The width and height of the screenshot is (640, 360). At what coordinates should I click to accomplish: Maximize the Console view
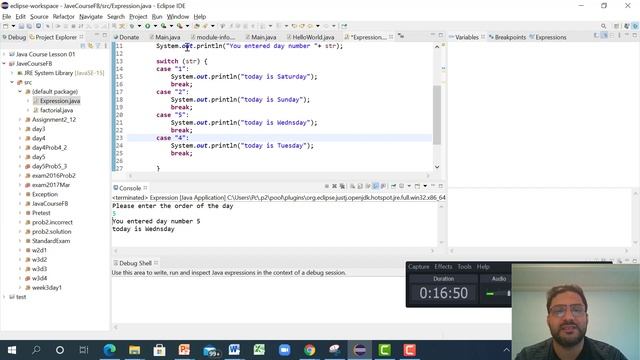pyautogui.click(x=441, y=186)
